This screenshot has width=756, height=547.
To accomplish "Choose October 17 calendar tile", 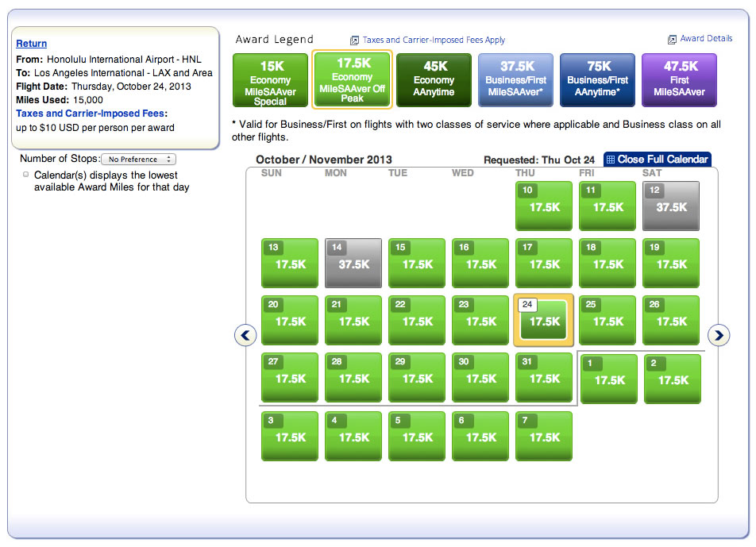I will 544,263.
